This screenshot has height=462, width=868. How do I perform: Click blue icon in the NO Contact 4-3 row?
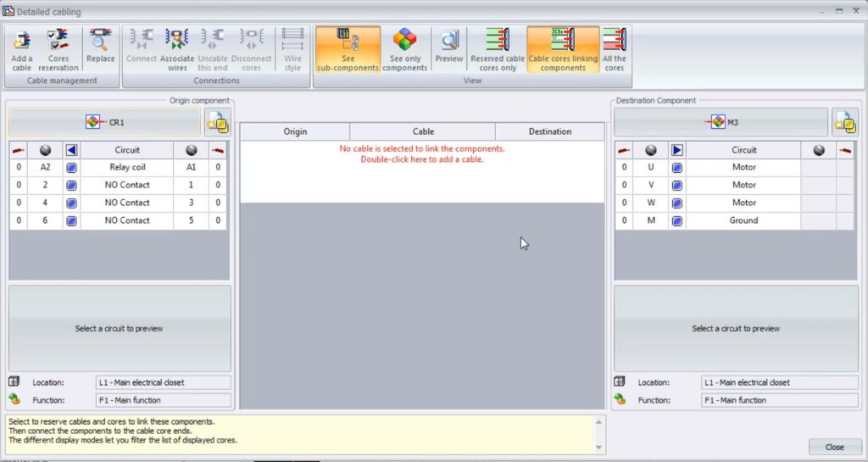tap(71, 203)
